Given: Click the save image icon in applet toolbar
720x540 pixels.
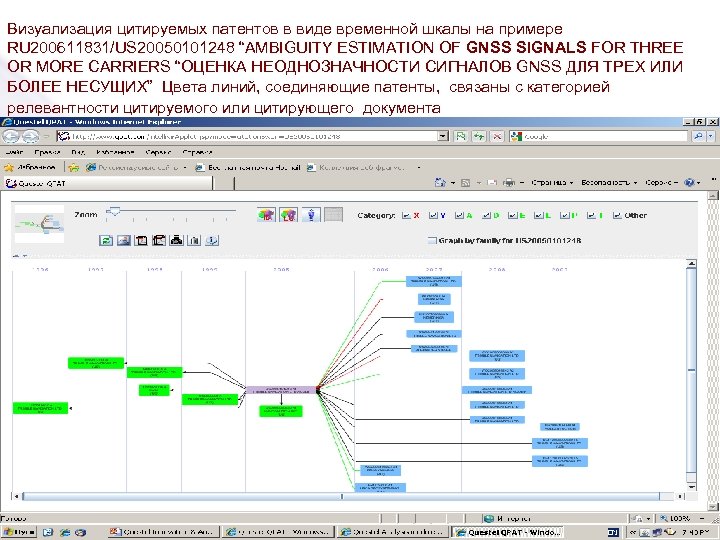Looking at the screenshot, I should pos(124,240).
